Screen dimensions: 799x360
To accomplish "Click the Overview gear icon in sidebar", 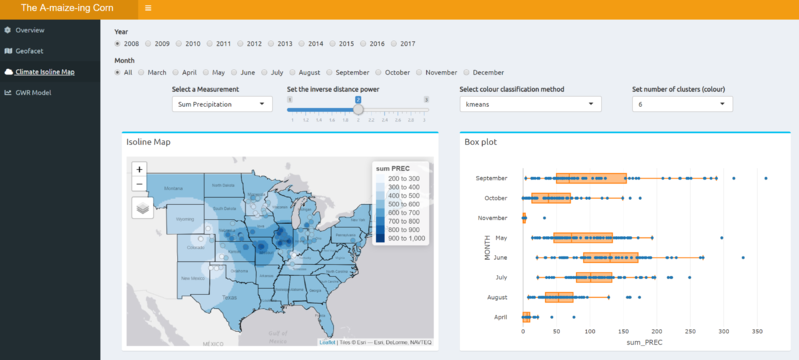I will (8, 30).
